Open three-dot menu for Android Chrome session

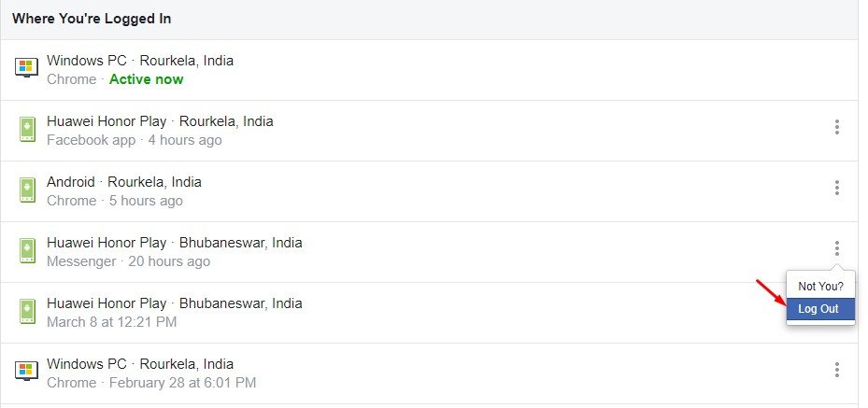coord(836,188)
